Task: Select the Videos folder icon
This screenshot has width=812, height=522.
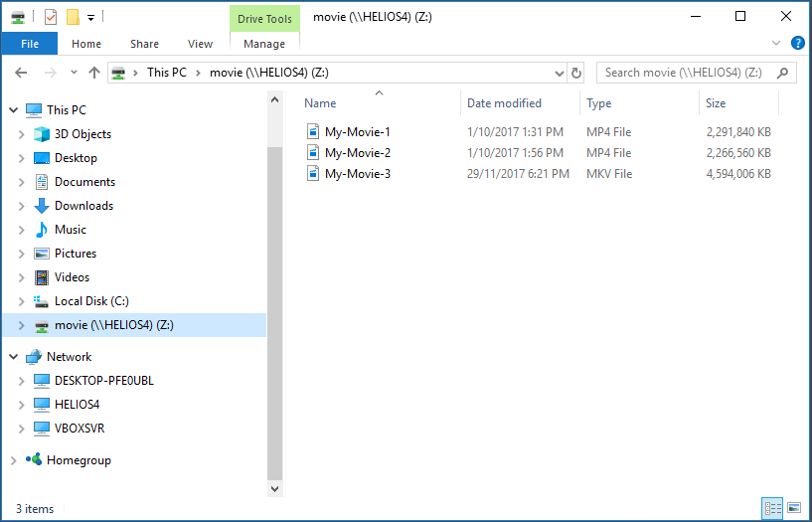Action: [x=42, y=277]
